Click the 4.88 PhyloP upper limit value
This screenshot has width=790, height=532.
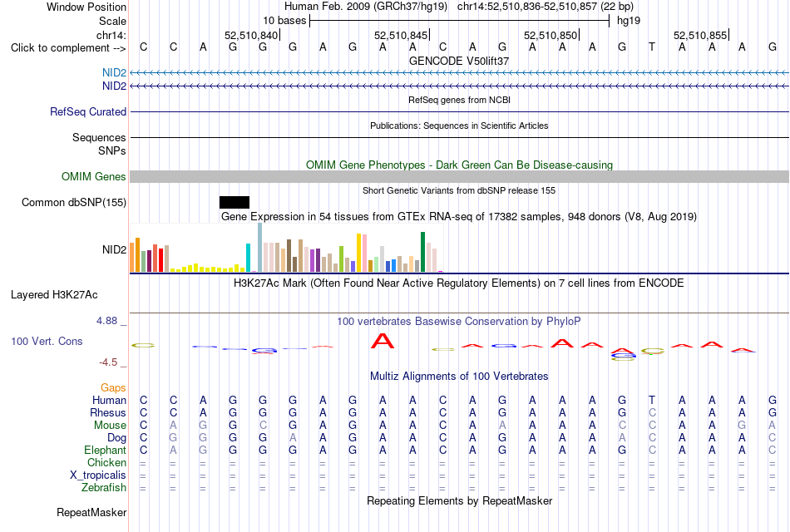(x=106, y=320)
